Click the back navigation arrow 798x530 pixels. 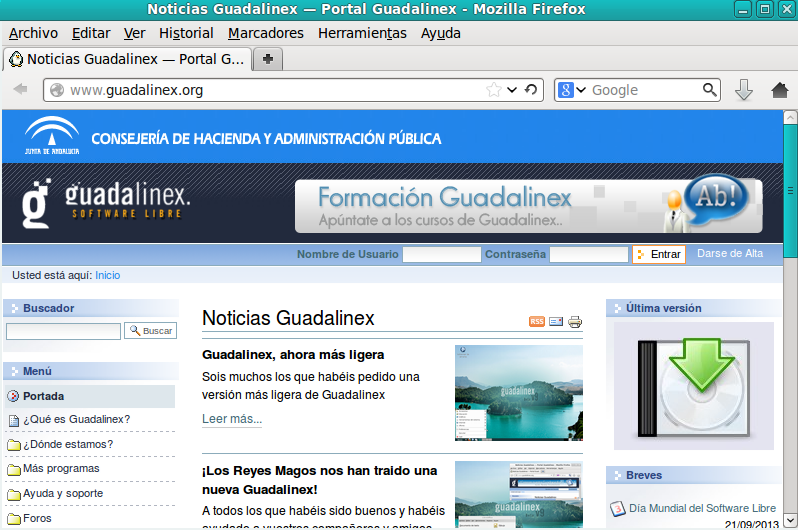tap(20, 89)
